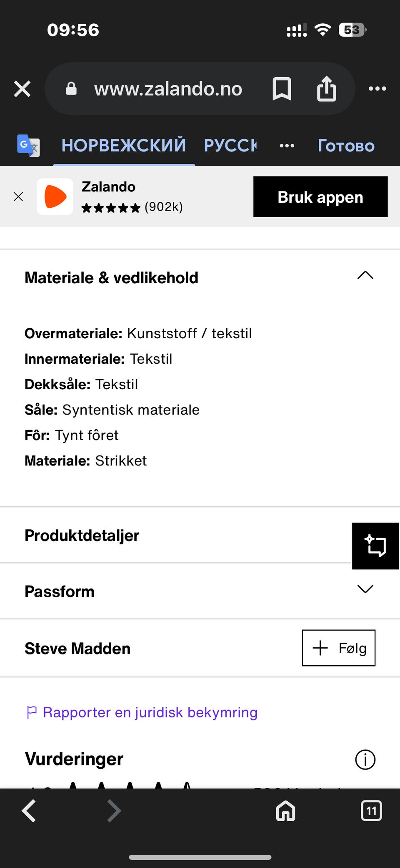Bookmark this Zalando page
This screenshot has width=400, height=868.
pos(281,88)
